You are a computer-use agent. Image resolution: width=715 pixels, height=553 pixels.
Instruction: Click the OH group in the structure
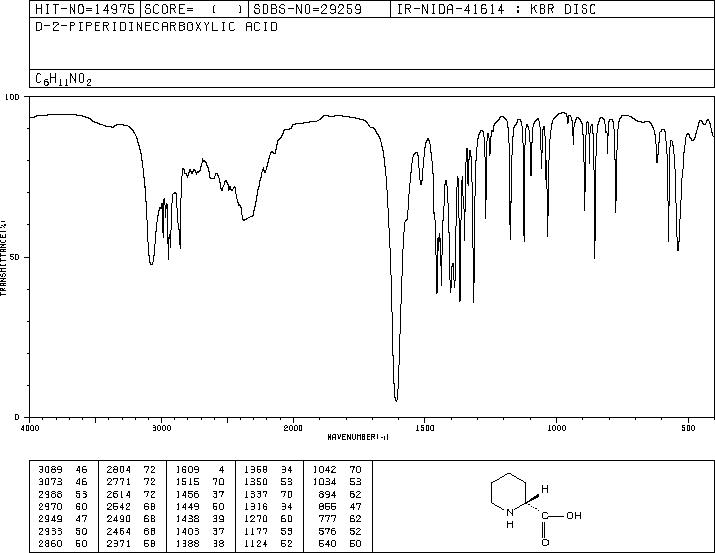point(574,516)
